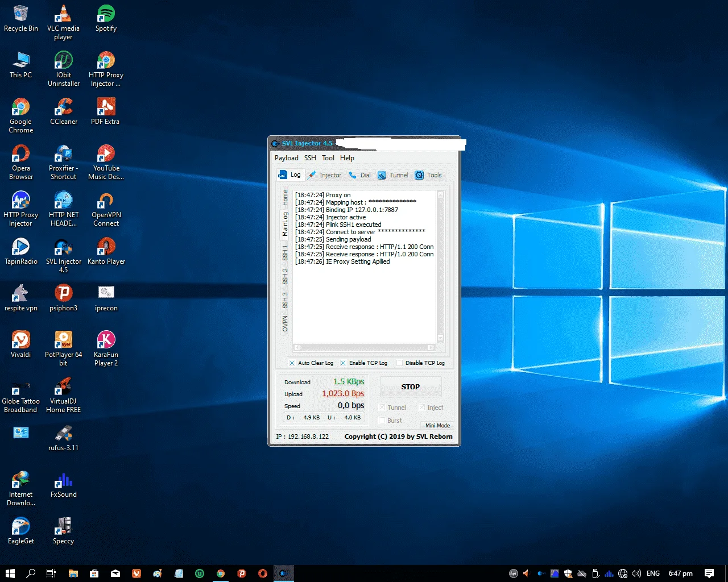Open the SSH 1 vertical tab
Viewport: 728px width, 582px height.
coord(285,253)
